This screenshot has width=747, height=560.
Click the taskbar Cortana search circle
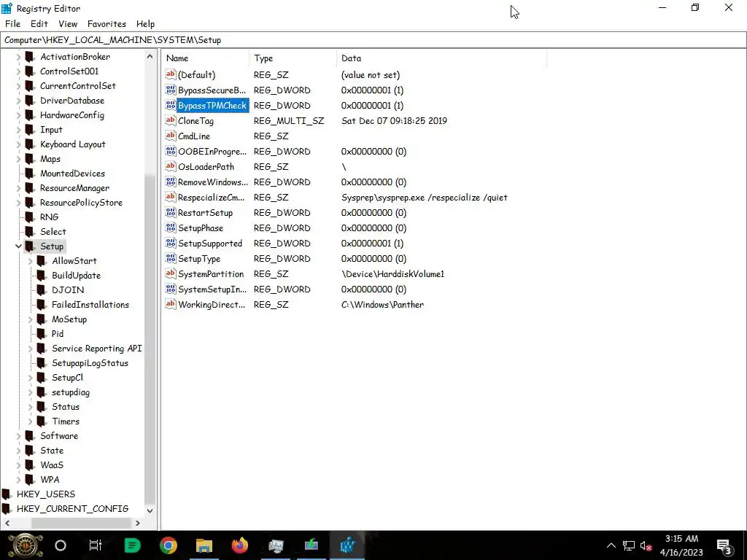point(61,545)
